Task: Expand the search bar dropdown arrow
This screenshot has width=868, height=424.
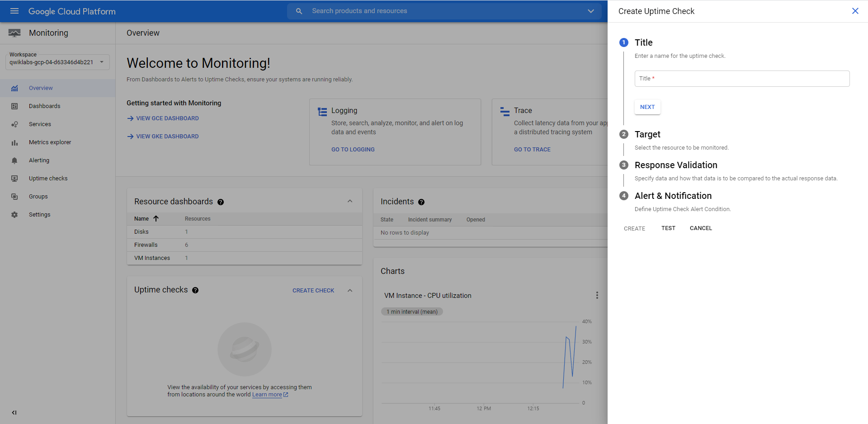Action: click(x=590, y=11)
